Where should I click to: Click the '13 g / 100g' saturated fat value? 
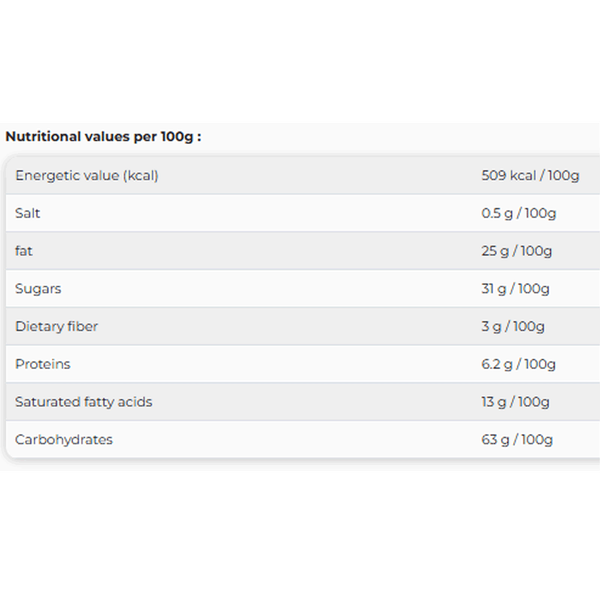point(515,402)
